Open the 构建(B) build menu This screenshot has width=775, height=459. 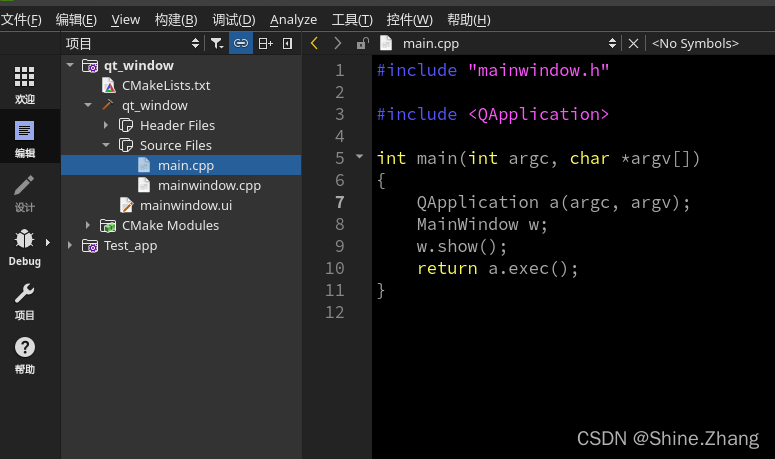[x=176, y=20]
